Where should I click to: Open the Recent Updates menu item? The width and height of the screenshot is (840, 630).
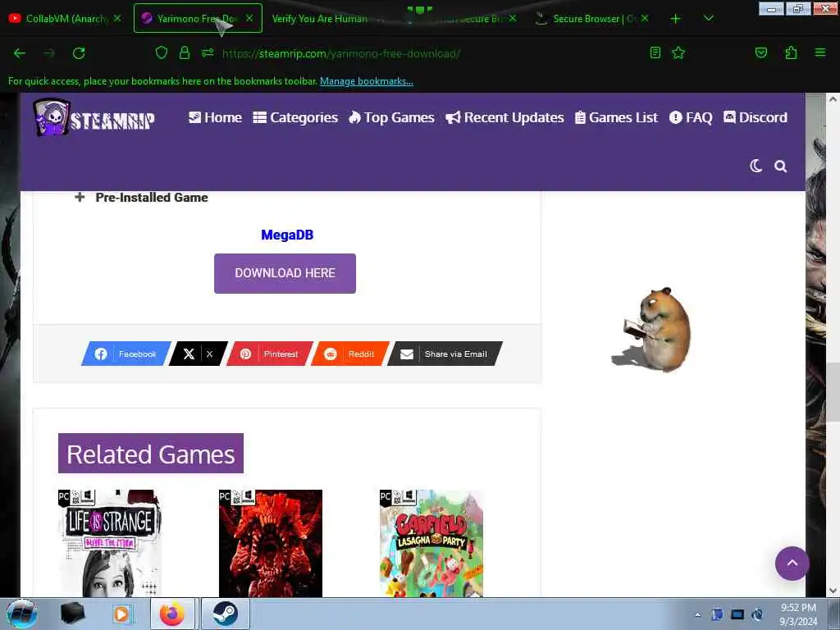tap(504, 117)
